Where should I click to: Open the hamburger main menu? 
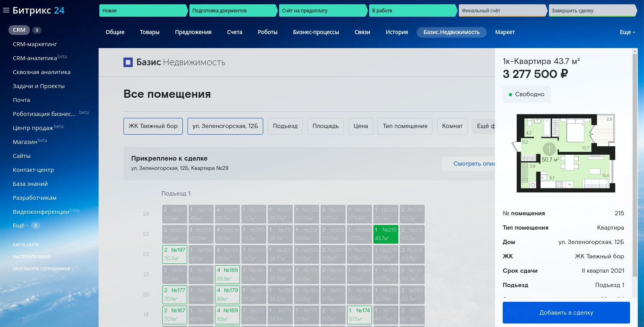tap(6, 10)
